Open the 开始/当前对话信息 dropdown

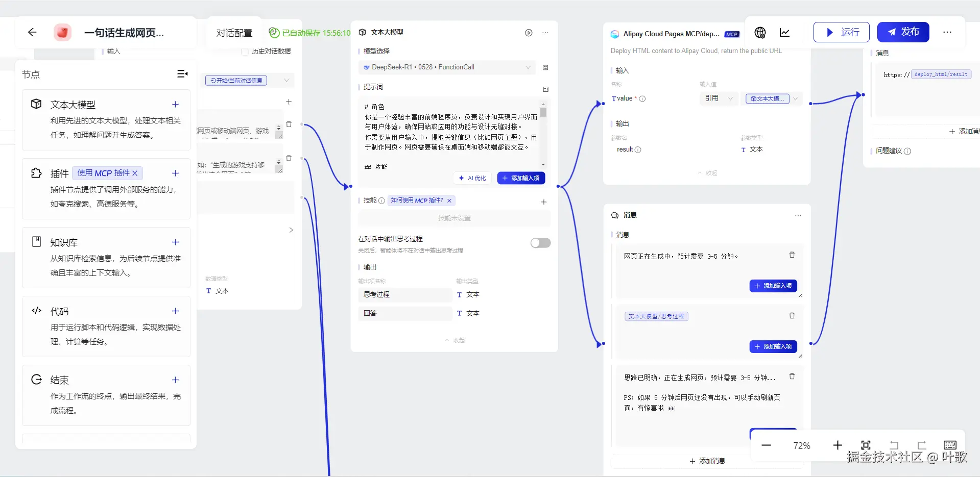pyautogui.click(x=249, y=81)
